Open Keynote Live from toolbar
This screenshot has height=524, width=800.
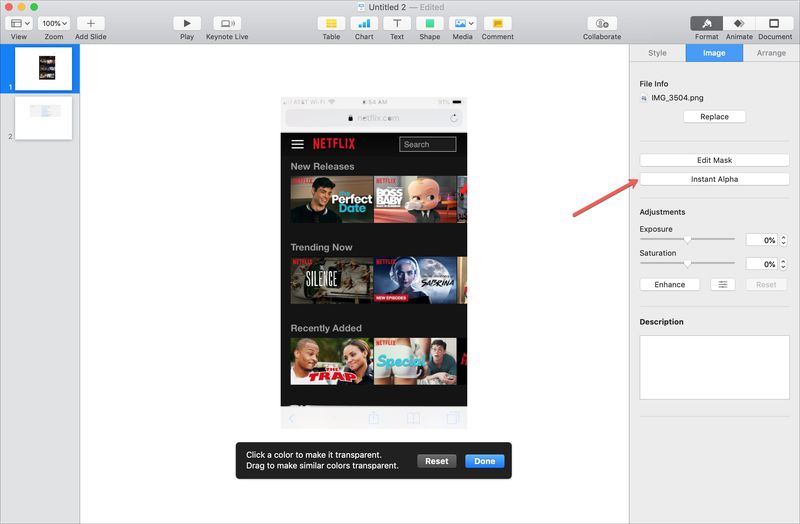227,23
